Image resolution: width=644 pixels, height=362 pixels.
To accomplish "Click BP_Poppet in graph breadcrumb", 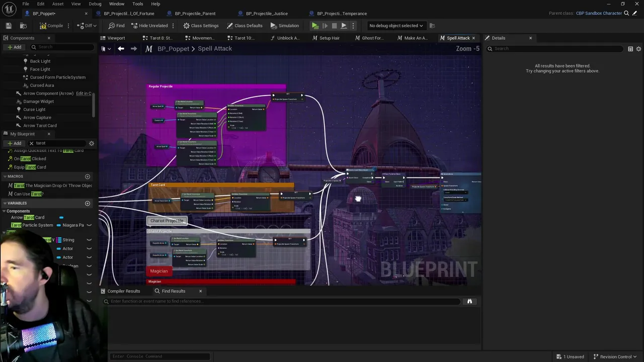I will point(173,49).
